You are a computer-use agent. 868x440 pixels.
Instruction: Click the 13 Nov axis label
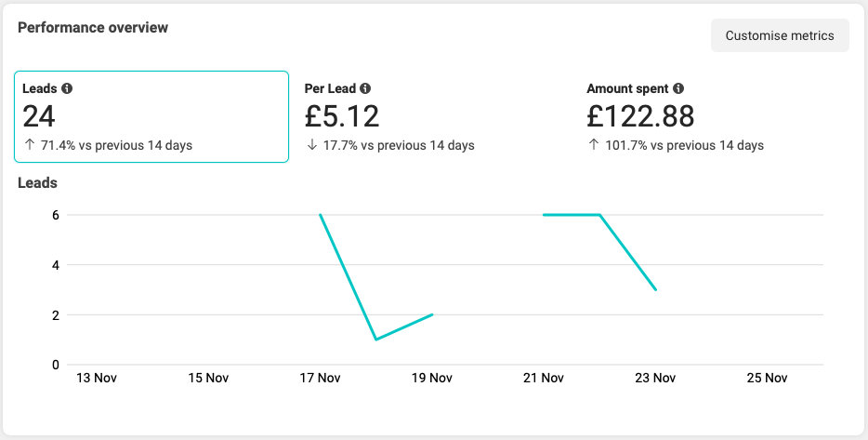click(96, 378)
